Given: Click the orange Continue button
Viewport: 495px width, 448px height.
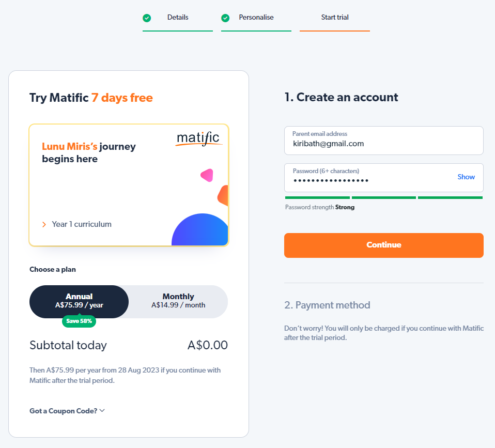Looking at the screenshot, I should pos(384,245).
